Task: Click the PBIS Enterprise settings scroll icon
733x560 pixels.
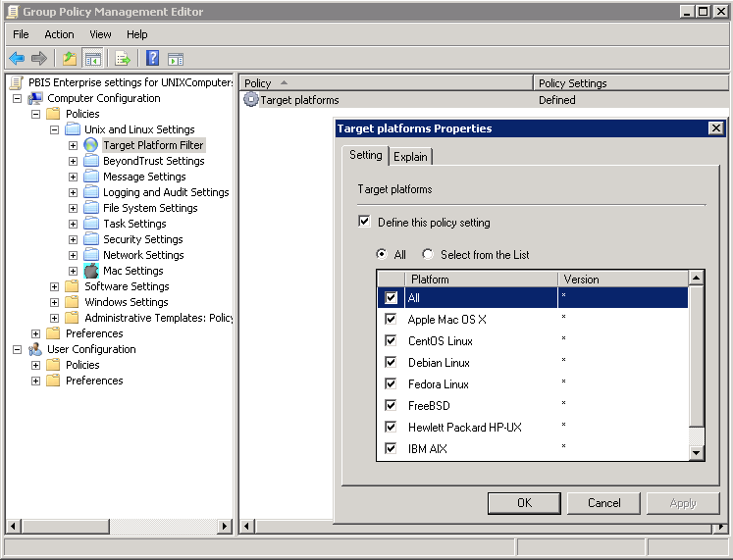Action: [17, 82]
